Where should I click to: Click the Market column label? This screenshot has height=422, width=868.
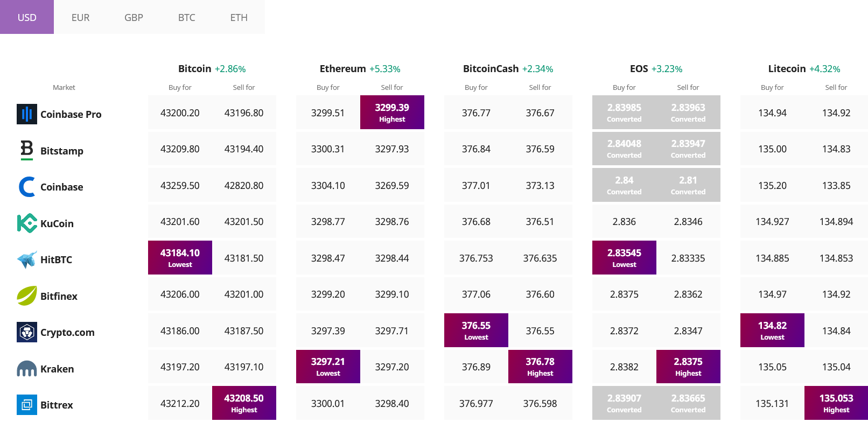tap(64, 87)
